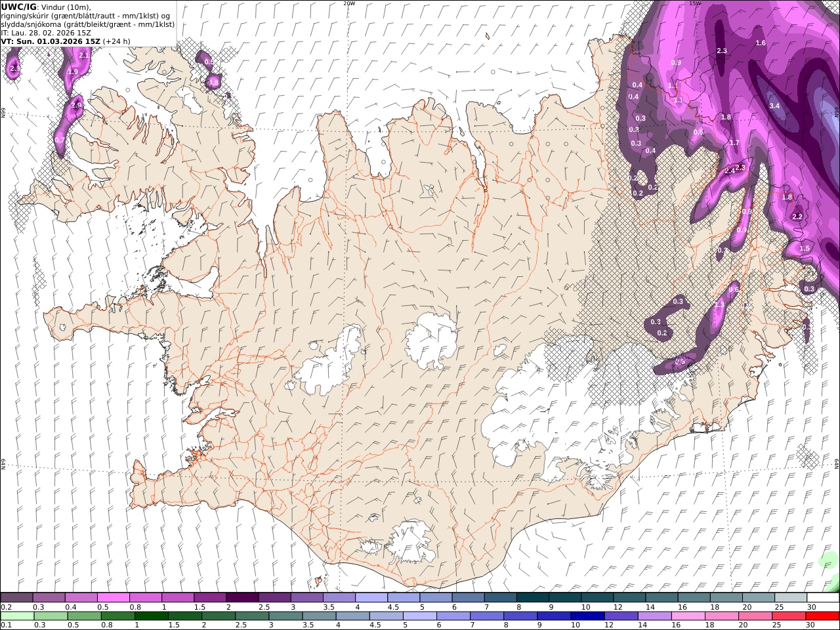Viewport: 840px width, 630px height.
Task: Click the '15W' longitude label
Action: pos(695,3)
